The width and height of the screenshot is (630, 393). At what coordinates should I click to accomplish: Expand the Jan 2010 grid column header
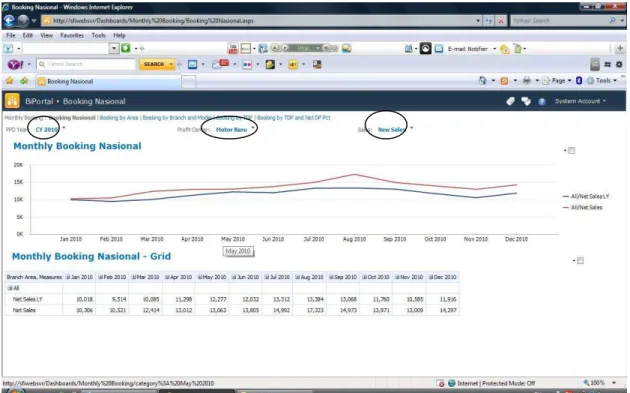pyautogui.click(x=68, y=277)
